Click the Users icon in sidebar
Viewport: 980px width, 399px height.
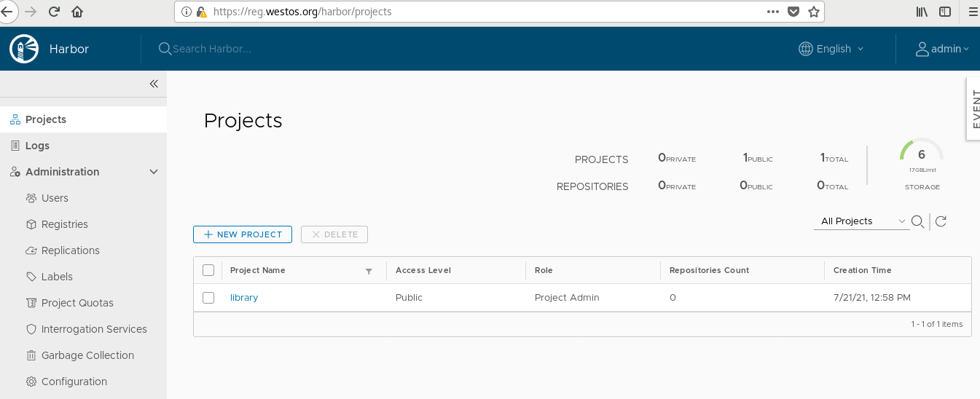click(31, 198)
